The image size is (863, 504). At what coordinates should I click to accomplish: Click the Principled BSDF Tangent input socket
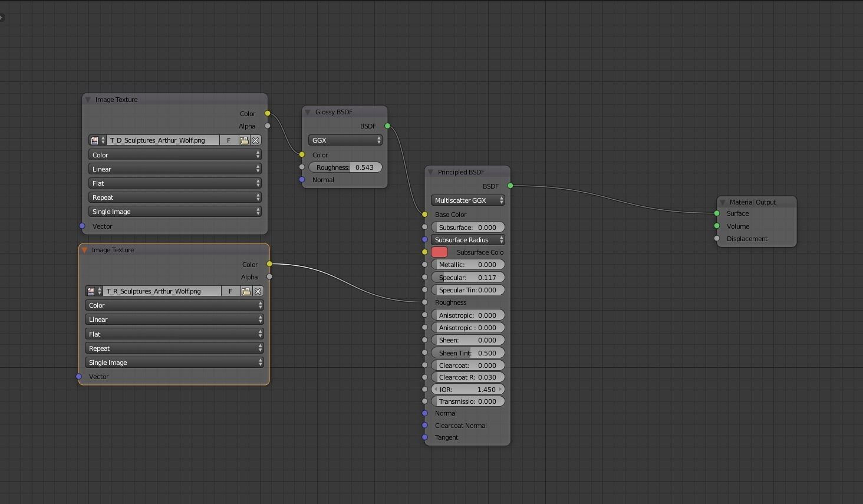tap(424, 437)
